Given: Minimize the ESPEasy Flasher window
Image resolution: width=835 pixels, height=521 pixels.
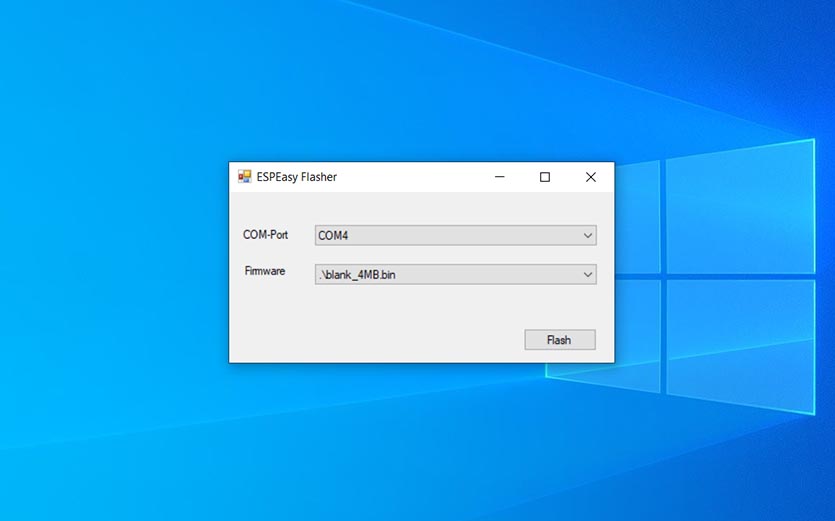Looking at the screenshot, I should (500, 177).
